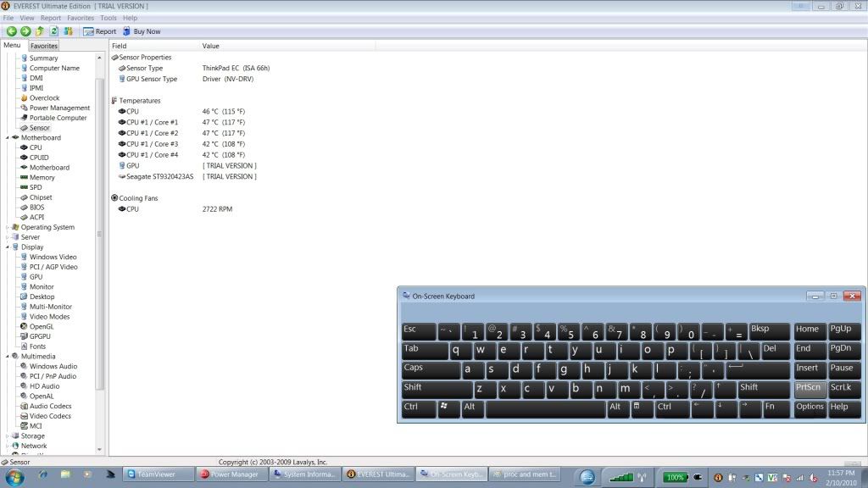Select Power Management tree item
This screenshot has width=868, height=488.
click(x=59, y=108)
